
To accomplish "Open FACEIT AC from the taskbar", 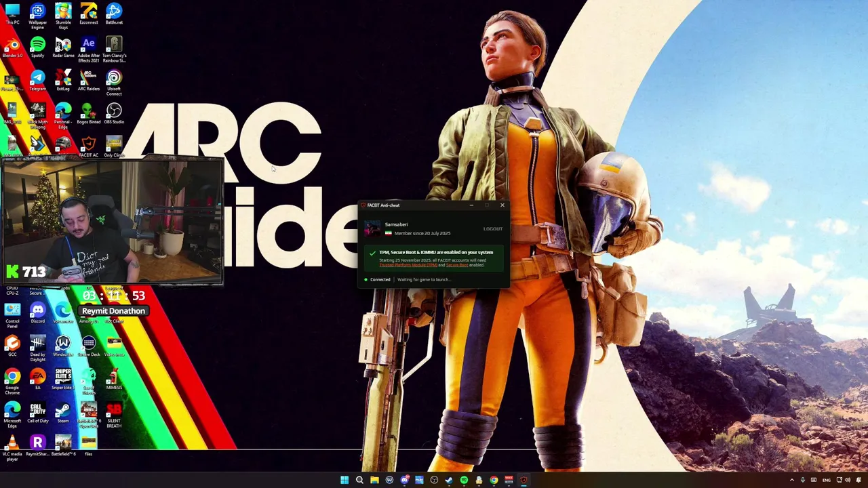I will [x=524, y=480].
